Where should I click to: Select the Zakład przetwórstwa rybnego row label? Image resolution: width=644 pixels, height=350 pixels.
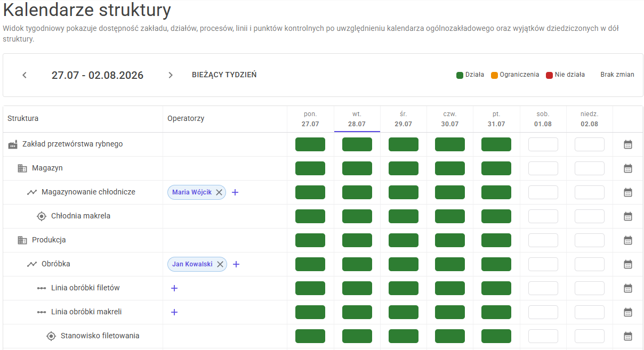click(x=73, y=144)
